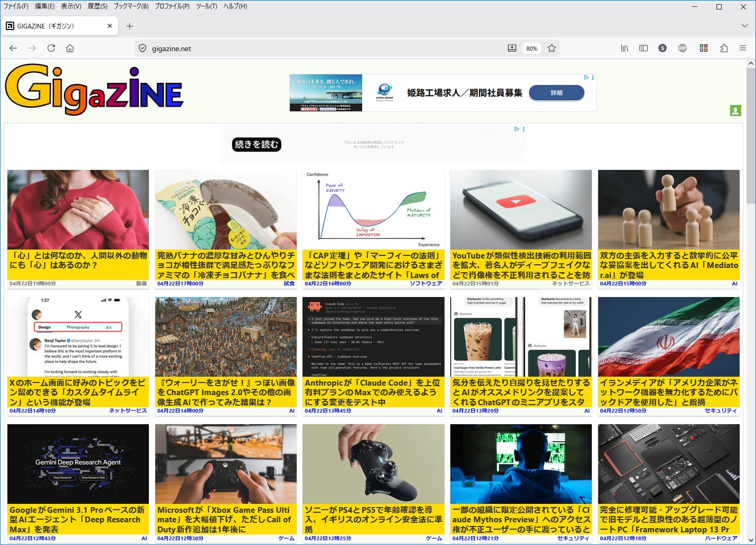Click the 続きを読む button

(257, 145)
